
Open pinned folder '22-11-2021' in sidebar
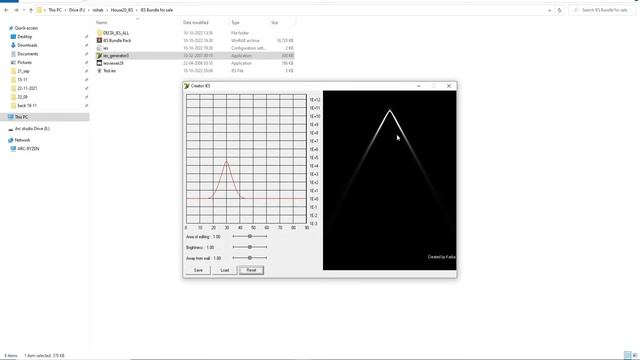tap(27, 88)
